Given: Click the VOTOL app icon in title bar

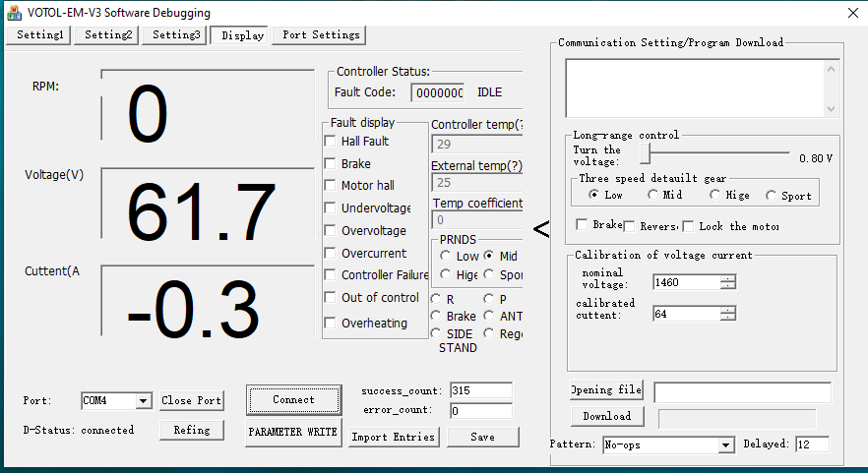Looking at the screenshot, I should click(x=15, y=11).
